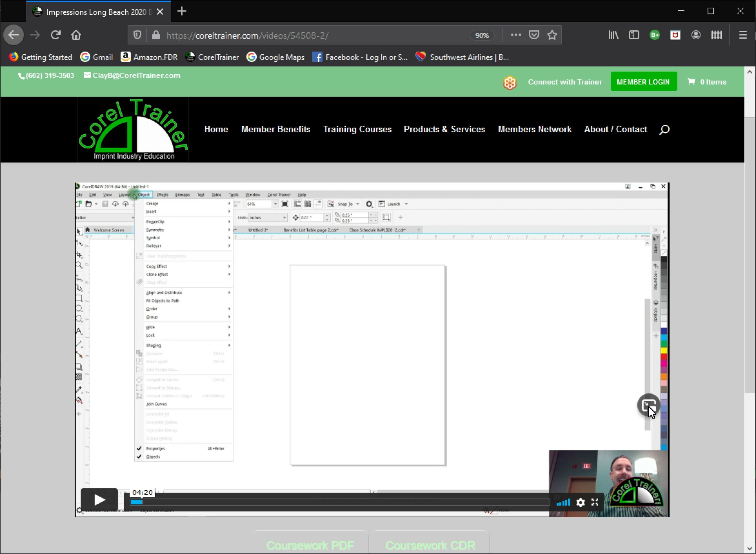Select CorelDRAW Text tool in toolbox
The height and width of the screenshot is (554, 756).
point(79,331)
